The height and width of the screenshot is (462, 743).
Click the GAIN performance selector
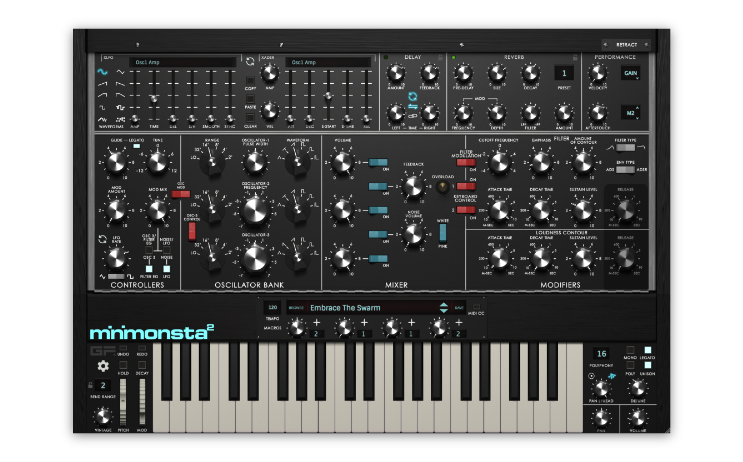tap(630, 73)
